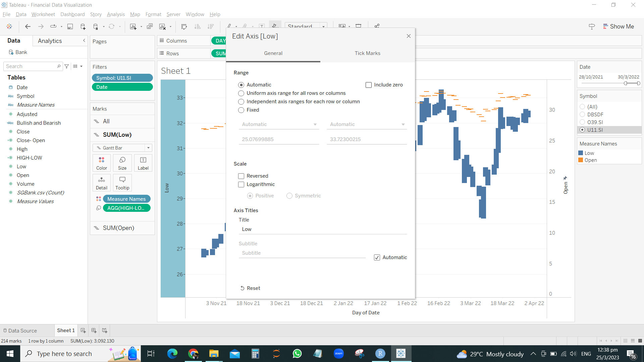Click the undo back arrow

(x=28, y=26)
